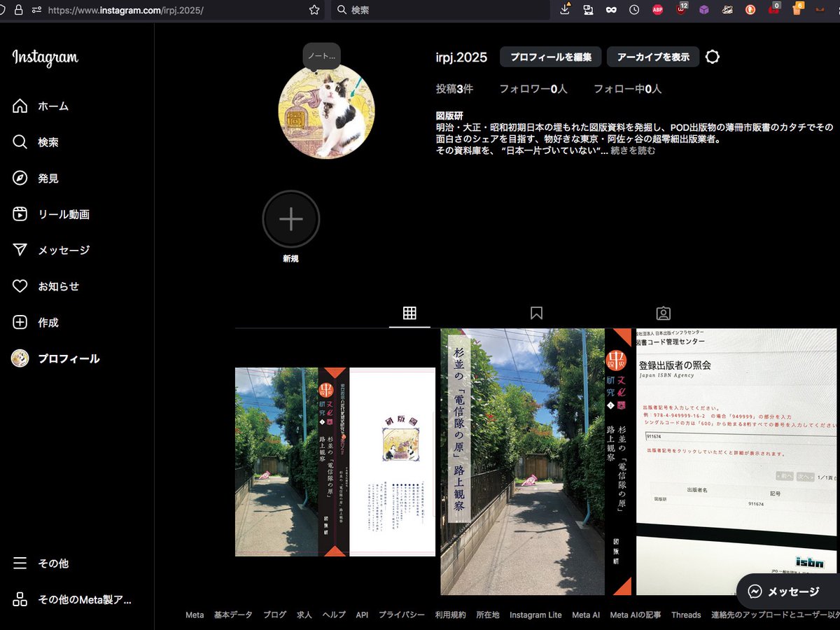Click ヘルプ footer link
This screenshot has height=630, width=840.
point(334,615)
